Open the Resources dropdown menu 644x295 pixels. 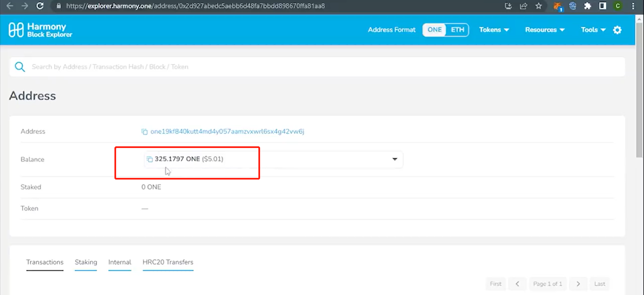point(545,30)
